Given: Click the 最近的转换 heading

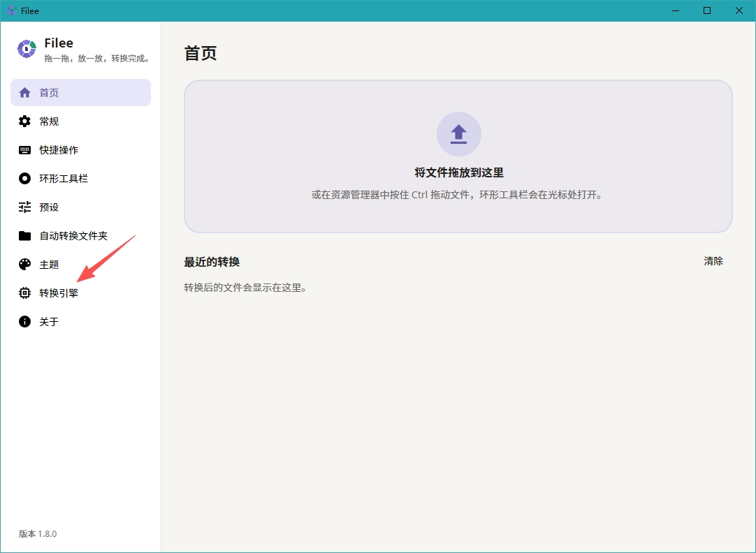Looking at the screenshot, I should pyautogui.click(x=212, y=262).
